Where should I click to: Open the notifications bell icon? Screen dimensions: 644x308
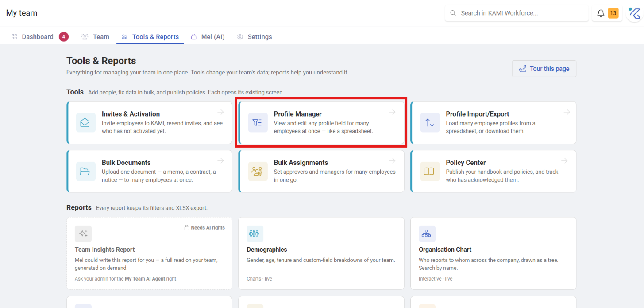(601, 13)
